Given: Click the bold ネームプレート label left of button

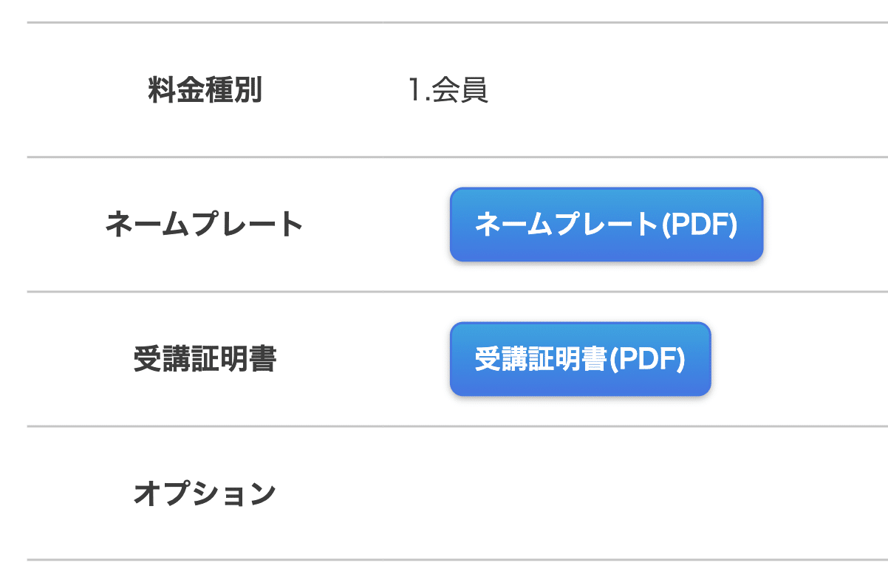Looking at the screenshot, I should (205, 225).
